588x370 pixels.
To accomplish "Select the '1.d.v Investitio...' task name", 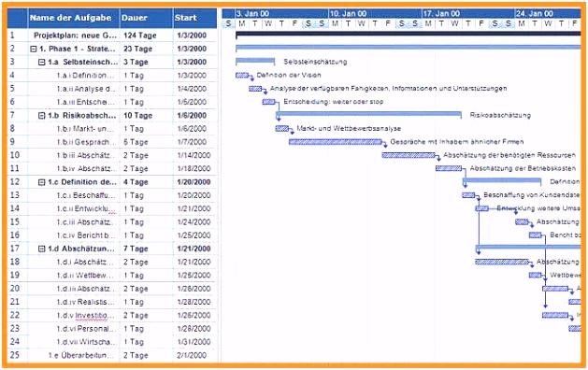I will [85, 315].
